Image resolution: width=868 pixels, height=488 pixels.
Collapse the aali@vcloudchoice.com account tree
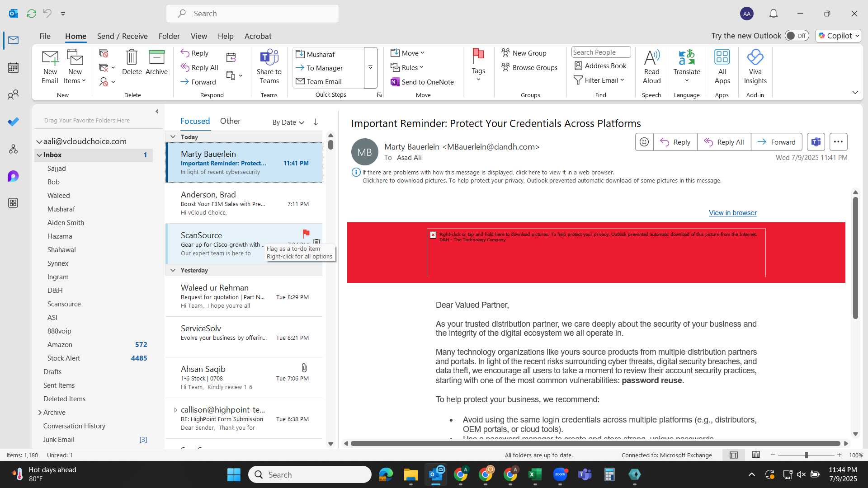coord(39,142)
